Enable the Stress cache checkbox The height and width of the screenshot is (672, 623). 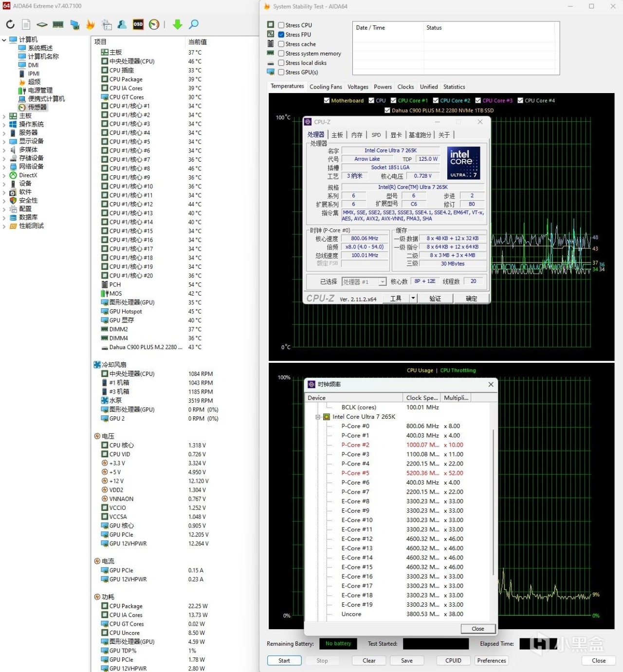click(281, 44)
